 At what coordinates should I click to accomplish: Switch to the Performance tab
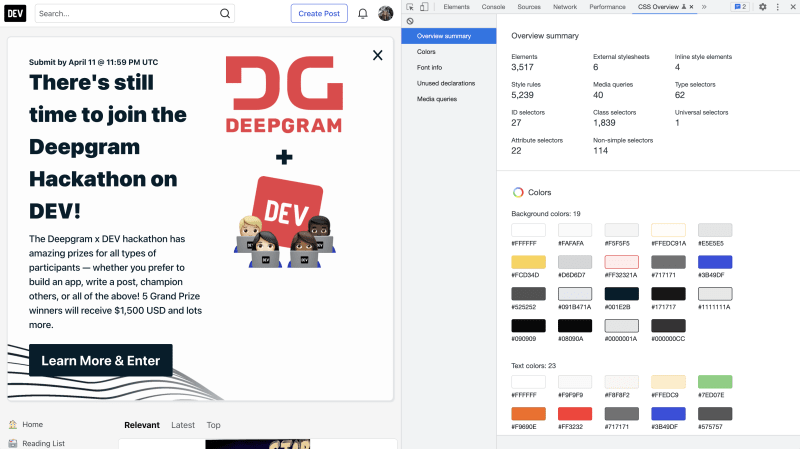pyautogui.click(x=607, y=7)
